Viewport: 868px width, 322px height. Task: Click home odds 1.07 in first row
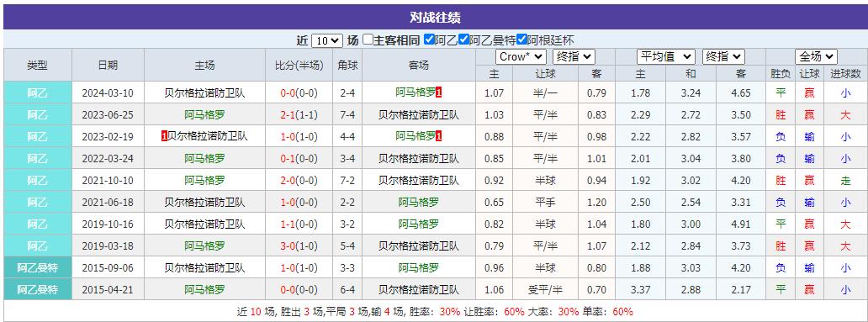(x=494, y=93)
